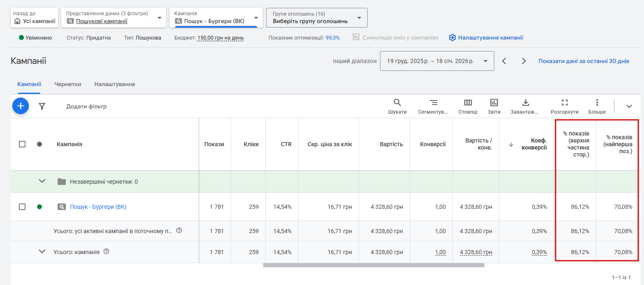This screenshot has width=644, height=285.
Task: Open the Стовпці columns editor
Action: (468, 106)
